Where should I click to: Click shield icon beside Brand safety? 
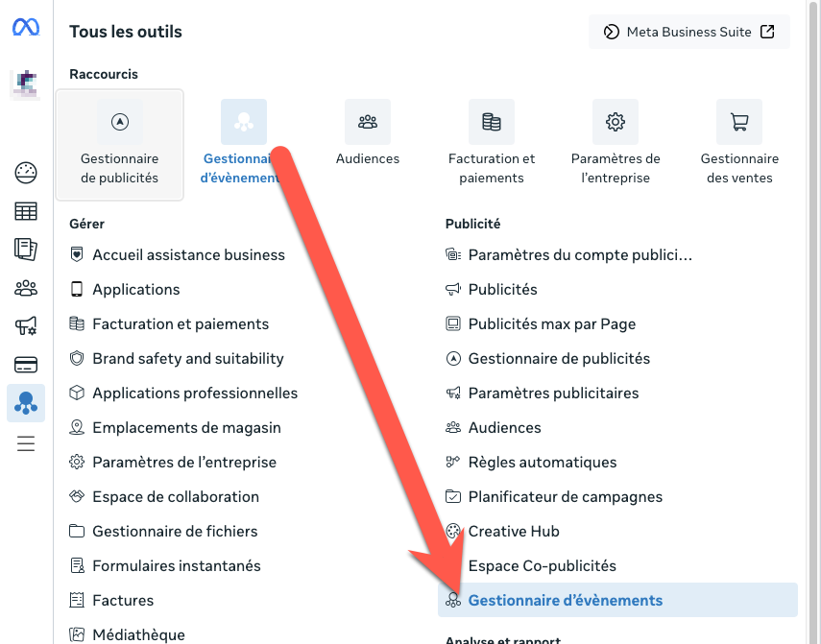77,358
